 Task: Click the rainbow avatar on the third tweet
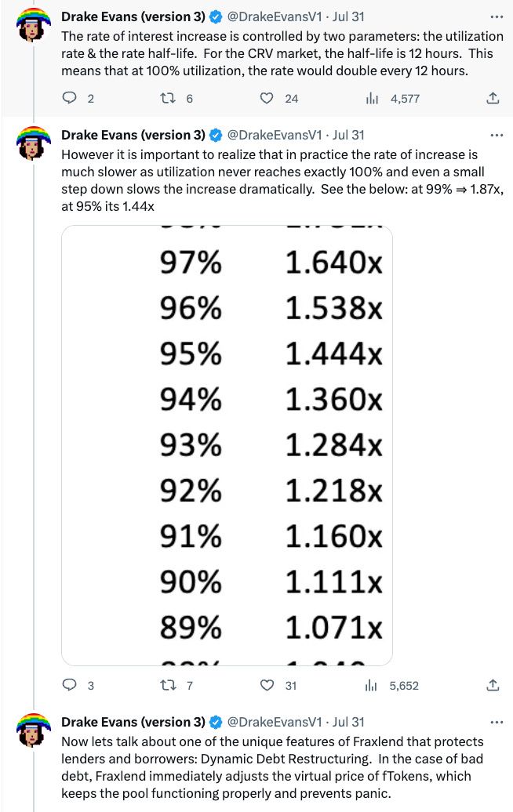34,730
